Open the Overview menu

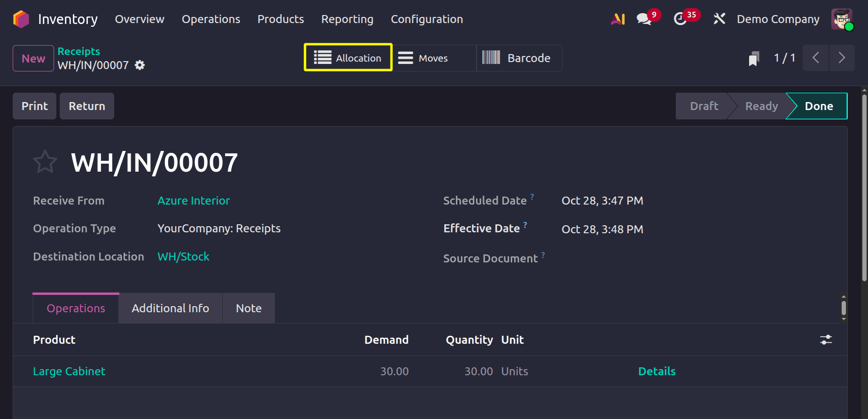[140, 19]
